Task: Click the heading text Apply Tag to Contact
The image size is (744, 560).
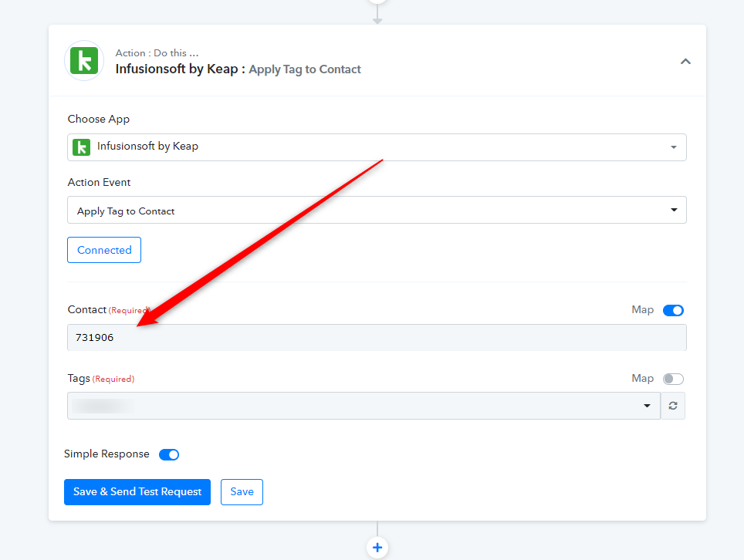Action: point(305,69)
